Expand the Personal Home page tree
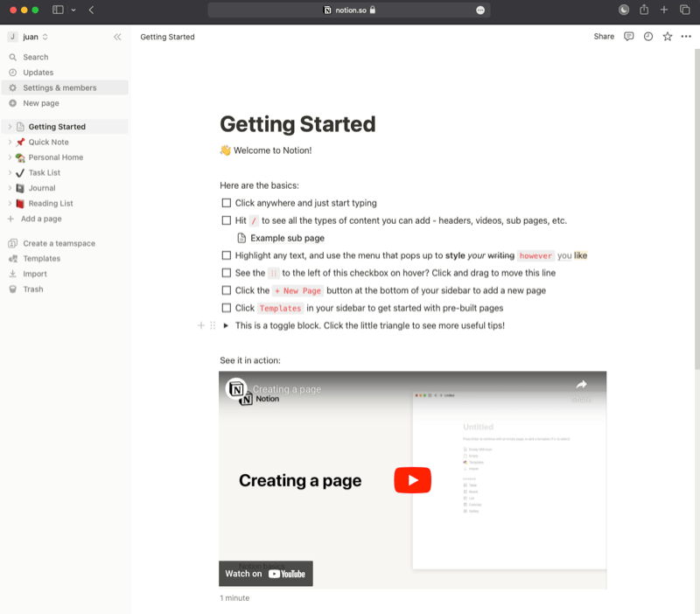The image size is (700, 614). 10,157
